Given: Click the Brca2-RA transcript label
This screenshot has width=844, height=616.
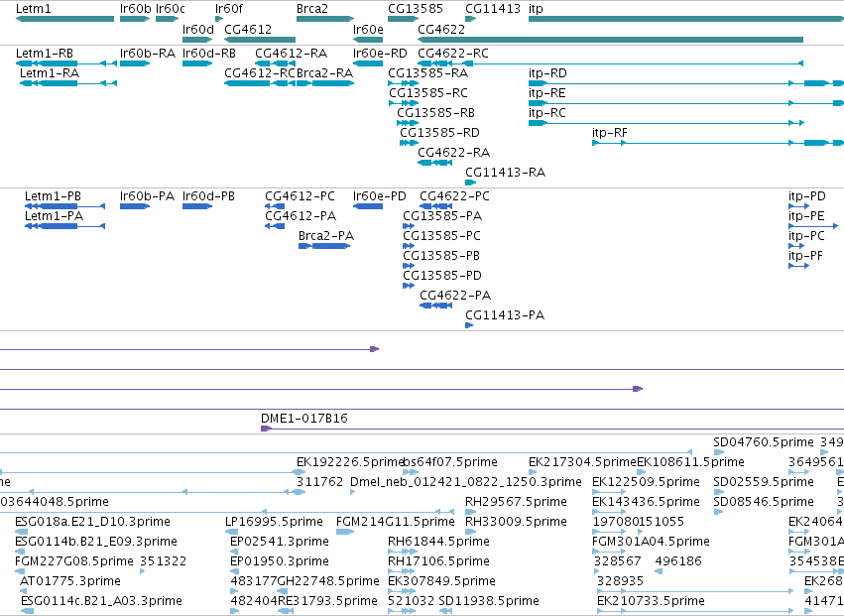Looking at the screenshot, I should tap(325, 72).
